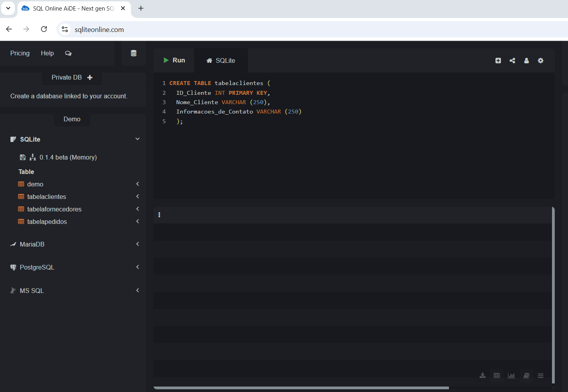Switch results to chart view icon
The width and height of the screenshot is (568, 392).
point(511,376)
